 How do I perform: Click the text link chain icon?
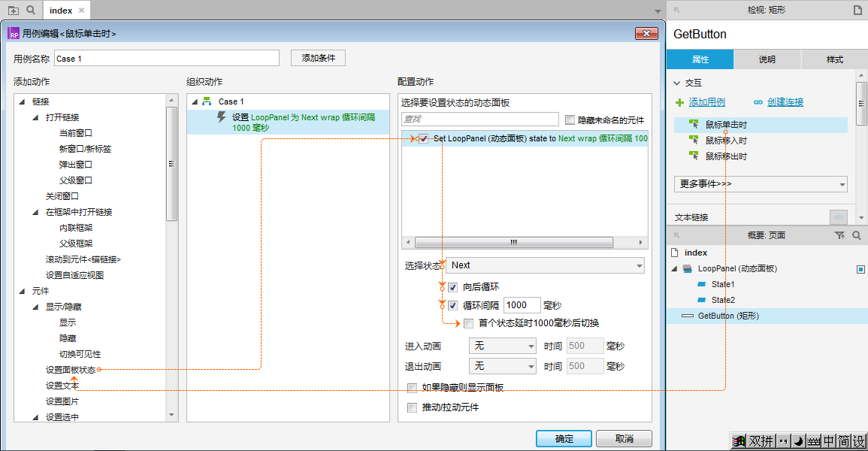[839, 217]
